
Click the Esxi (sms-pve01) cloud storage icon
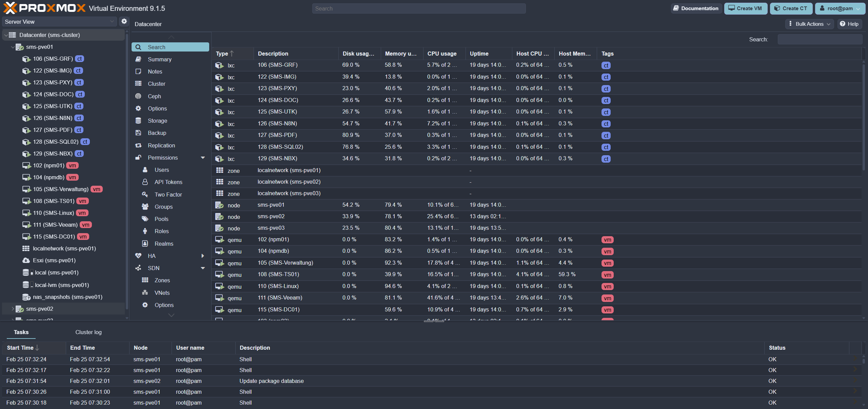tap(26, 260)
